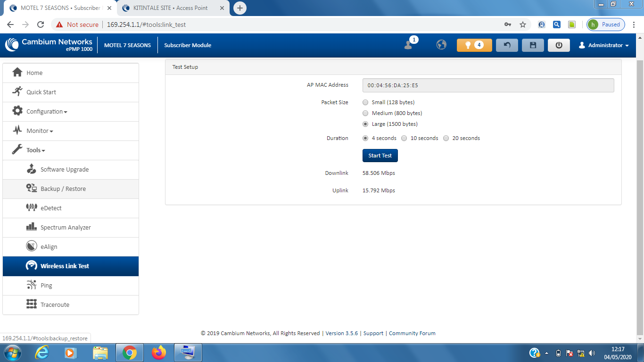Open the Community Forum link
Image resolution: width=644 pixels, height=362 pixels.
[412, 333]
